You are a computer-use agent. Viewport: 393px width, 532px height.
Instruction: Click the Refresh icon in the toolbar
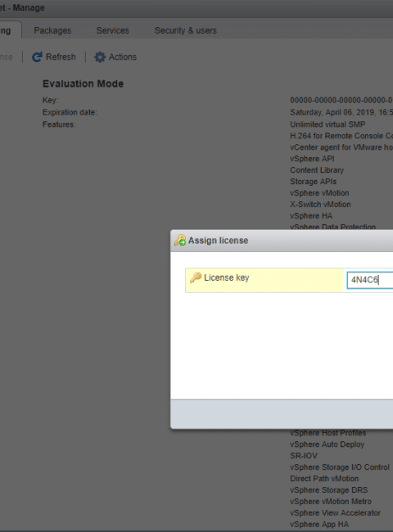click(37, 57)
